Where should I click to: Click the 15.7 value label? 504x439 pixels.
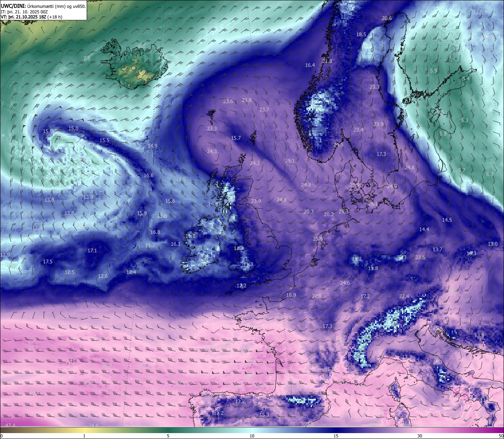coord(235,138)
